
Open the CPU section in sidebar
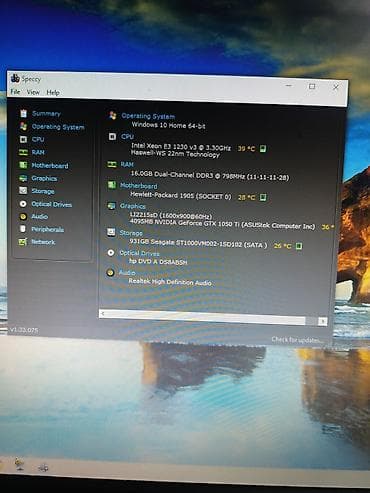(x=38, y=139)
